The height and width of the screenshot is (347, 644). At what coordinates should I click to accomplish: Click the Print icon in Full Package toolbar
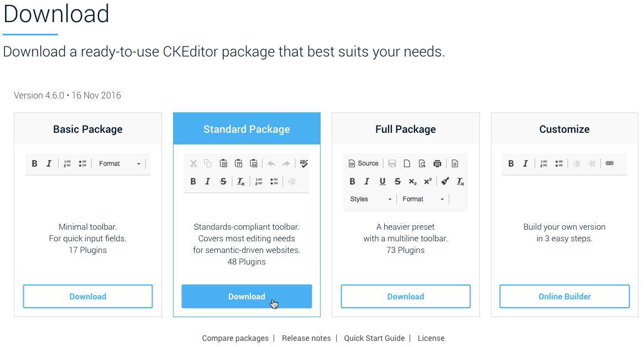[437, 164]
